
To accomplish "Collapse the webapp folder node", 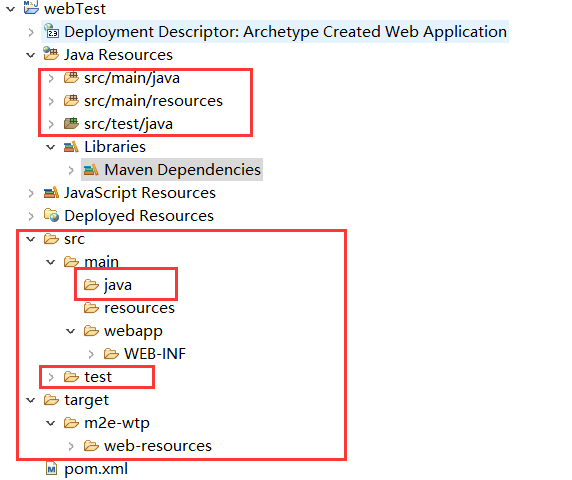I will [70, 331].
